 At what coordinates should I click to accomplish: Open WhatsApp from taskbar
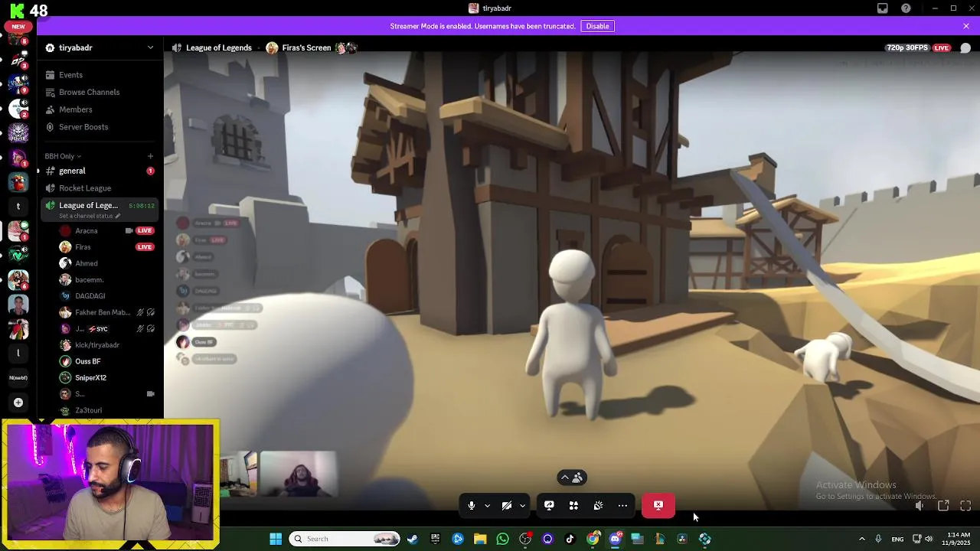coord(502,539)
